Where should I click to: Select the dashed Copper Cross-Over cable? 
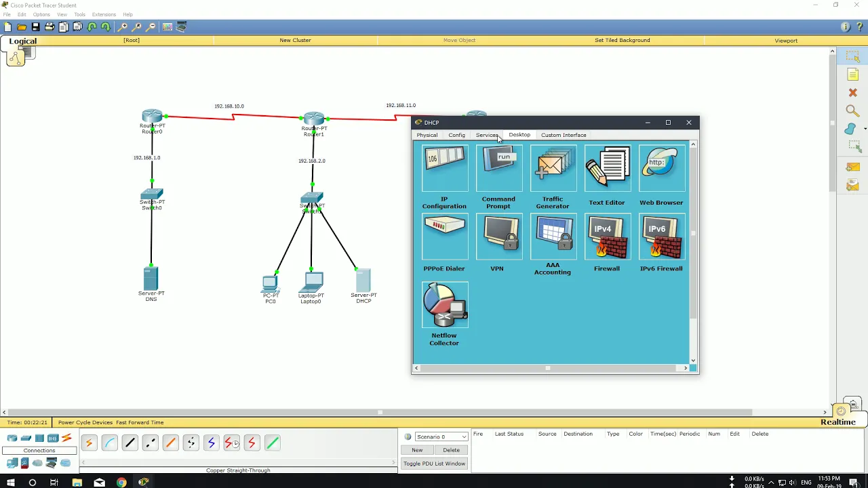[150, 443]
